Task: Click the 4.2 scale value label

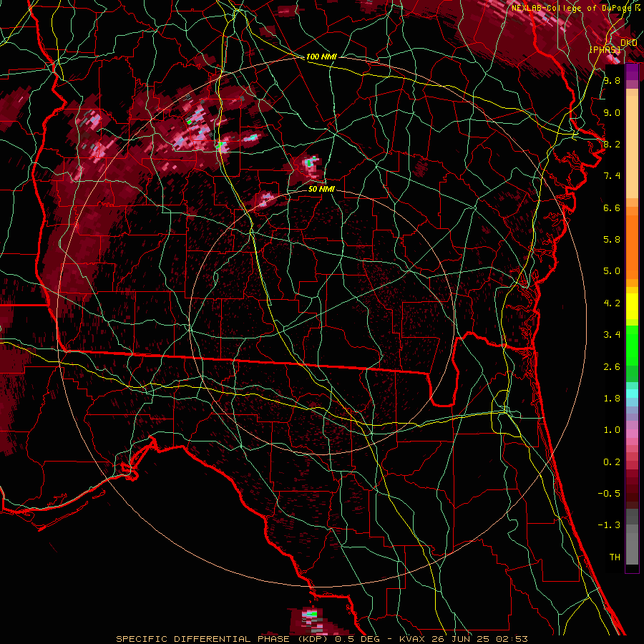Action: point(612,303)
